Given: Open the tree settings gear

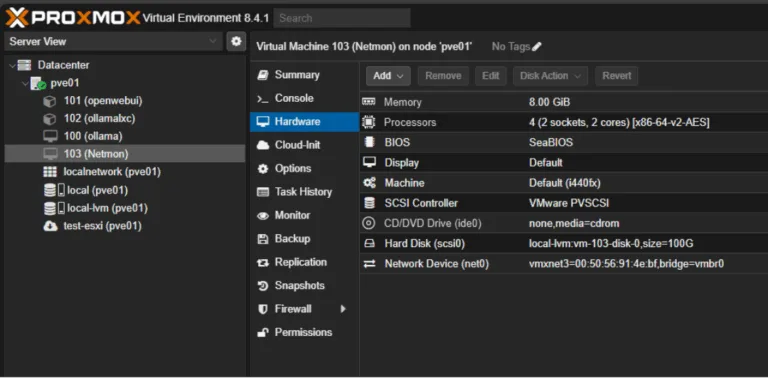Looking at the screenshot, I should click(236, 41).
